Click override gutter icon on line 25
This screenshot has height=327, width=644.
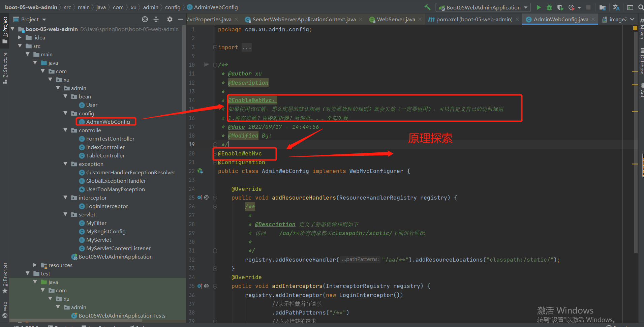(200, 198)
